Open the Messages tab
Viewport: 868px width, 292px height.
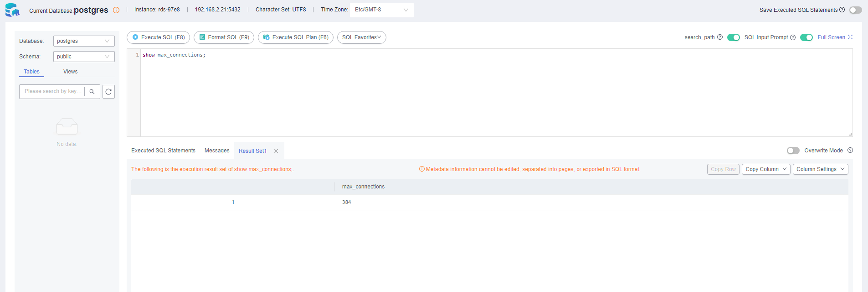pyautogui.click(x=217, y=151)
